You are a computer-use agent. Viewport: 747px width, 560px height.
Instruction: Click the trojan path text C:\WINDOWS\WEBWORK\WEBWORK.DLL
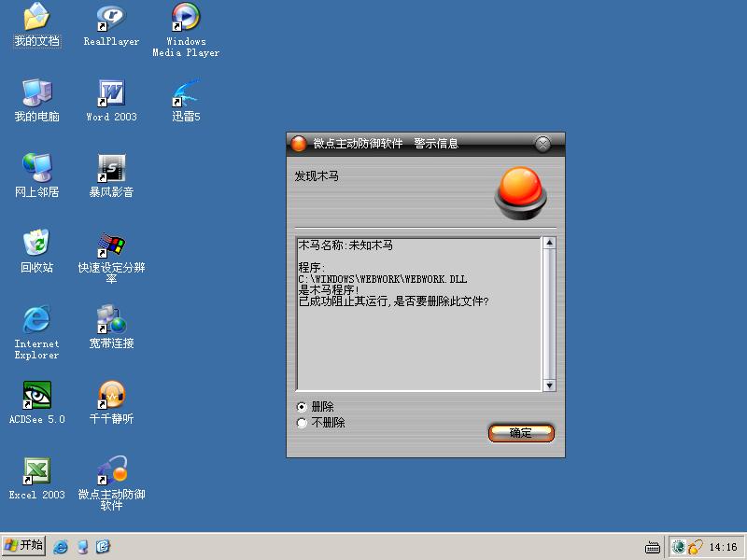pos(383,279)
